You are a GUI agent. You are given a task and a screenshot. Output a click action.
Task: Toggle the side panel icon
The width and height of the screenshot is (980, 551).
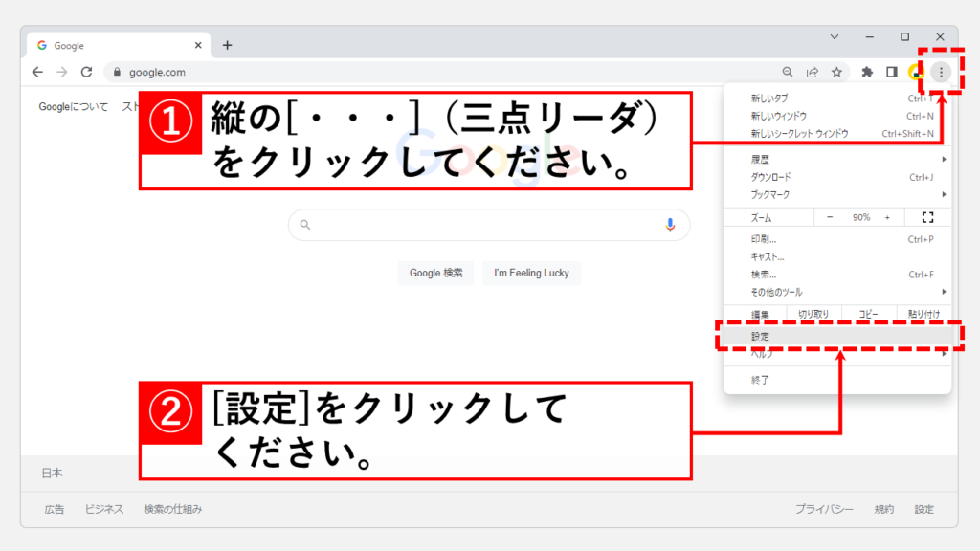(x=892, y=72)
